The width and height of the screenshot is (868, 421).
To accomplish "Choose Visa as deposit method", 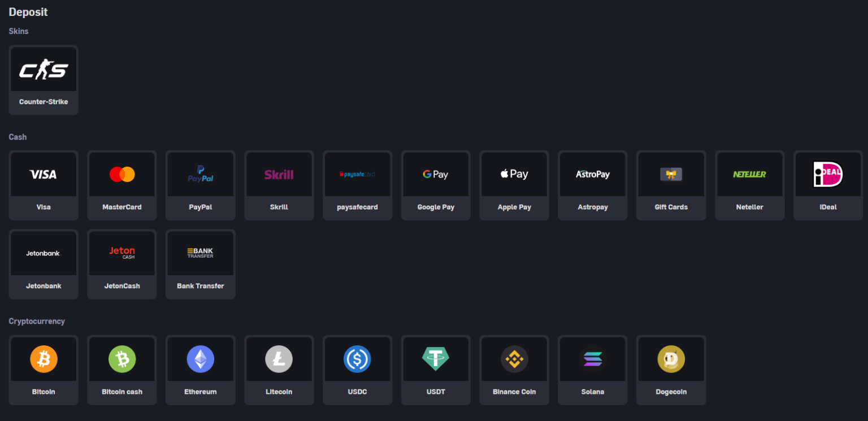I will [44, 185].
